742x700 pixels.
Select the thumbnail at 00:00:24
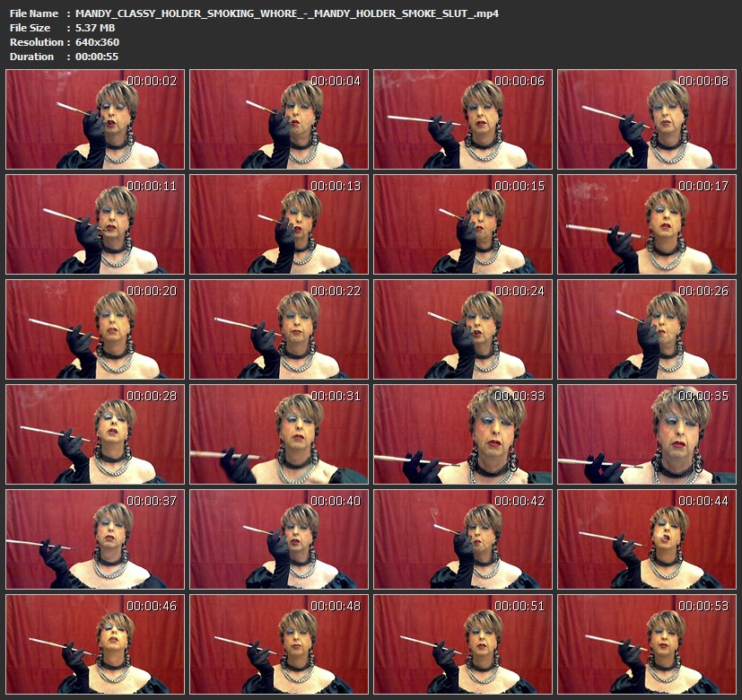pyautogui.click(x=462, y=329)
